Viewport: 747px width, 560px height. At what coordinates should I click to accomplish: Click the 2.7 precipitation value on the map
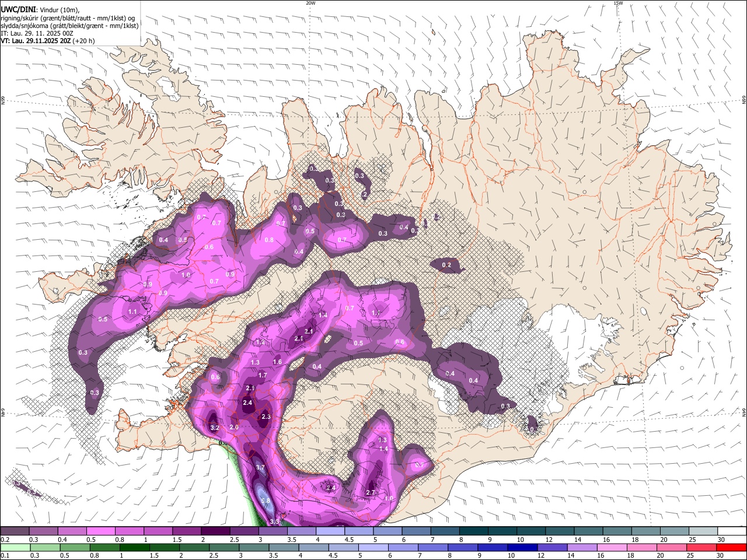[x=370, y=492]
